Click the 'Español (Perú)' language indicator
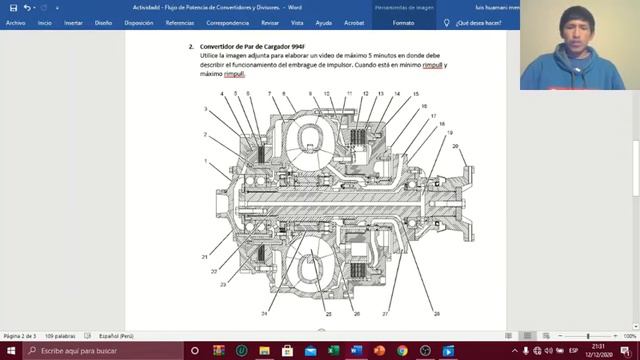640x360 pixels. click(116, 336)
